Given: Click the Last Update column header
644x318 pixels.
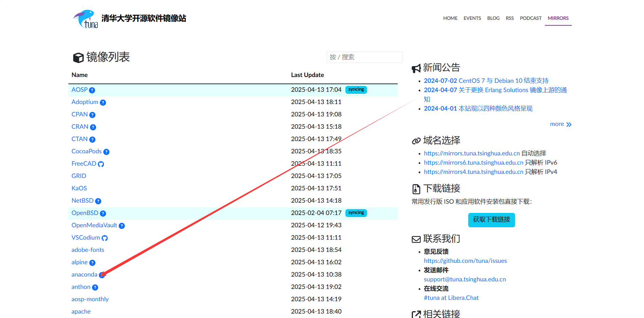Looking at the screenshot, I should (x=307, y=75).
